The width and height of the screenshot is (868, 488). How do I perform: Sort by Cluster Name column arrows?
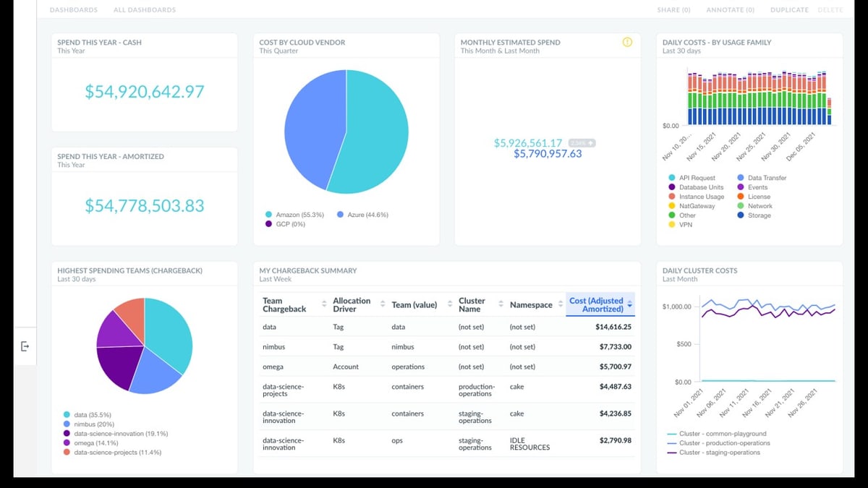pyautogui.click(x=501, y=305)
